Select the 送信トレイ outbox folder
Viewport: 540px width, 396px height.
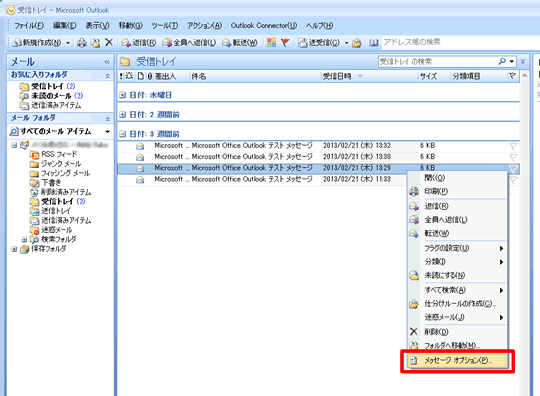point(50,211)
